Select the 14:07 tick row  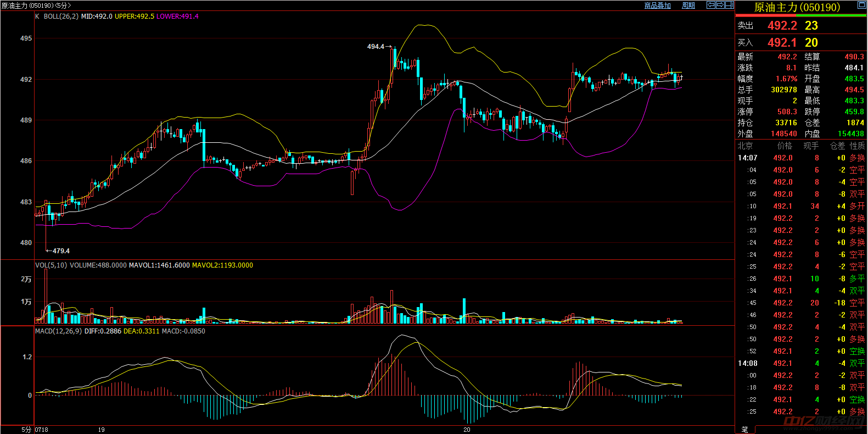[801, 158]
